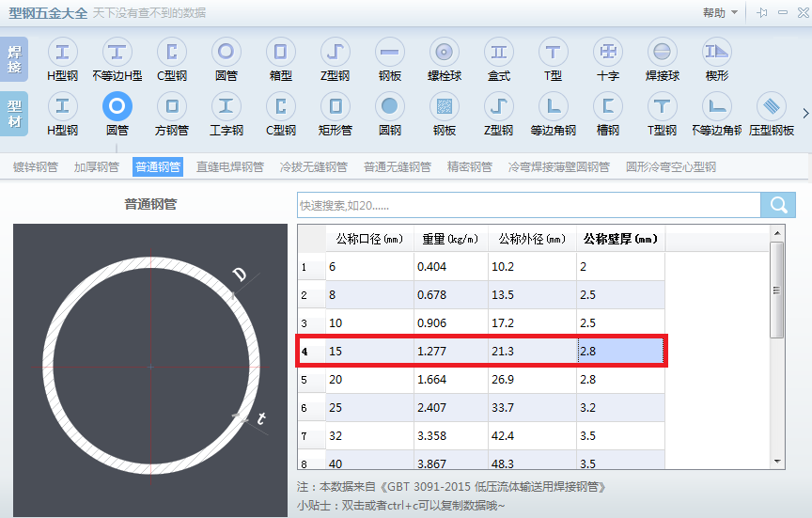Screen dimensions: 812x518
Task: Click the table scrollbar down arrow
Action: pos(777,461)
